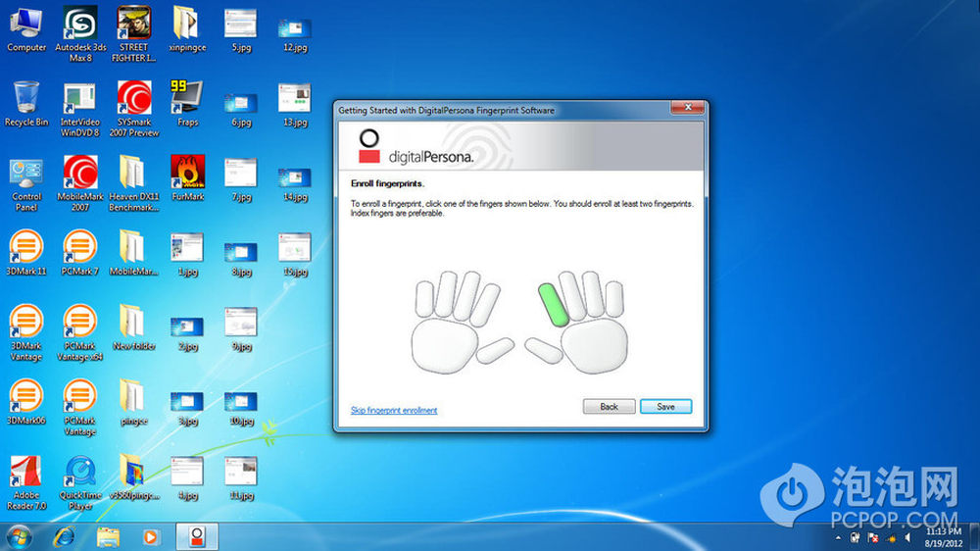Open InterVideo WinDVD 8

click(x=80, y=110)
